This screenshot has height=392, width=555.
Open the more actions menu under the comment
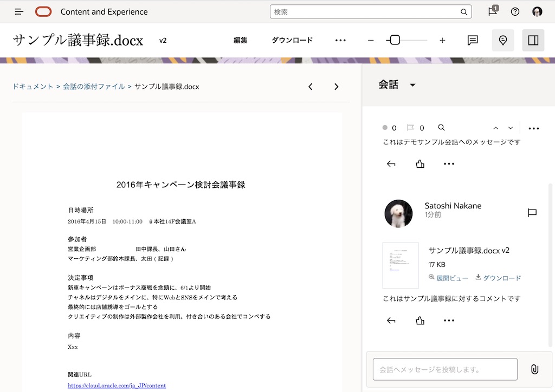pos(449,320)
